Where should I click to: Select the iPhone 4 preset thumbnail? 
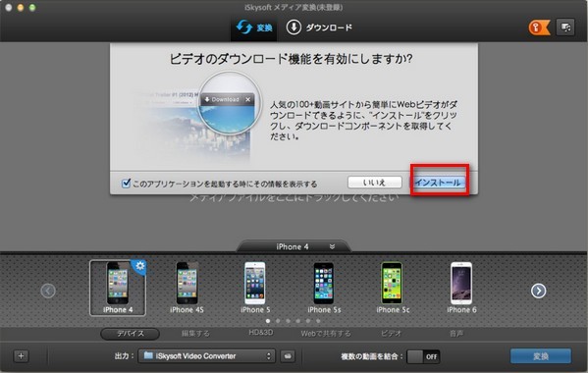click(x=118, y=288)
